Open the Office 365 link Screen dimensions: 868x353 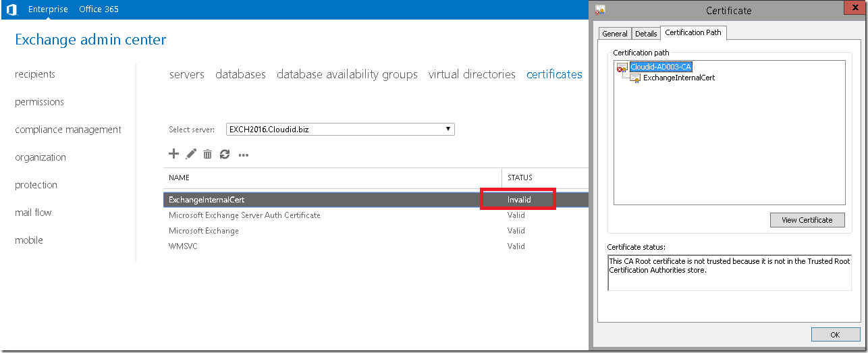coord(99,9)
